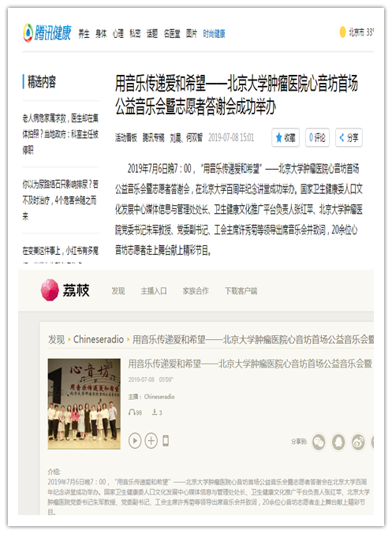Select the 时尚健康 navigation link
The image size is (392, 534).
click(214, 34)
